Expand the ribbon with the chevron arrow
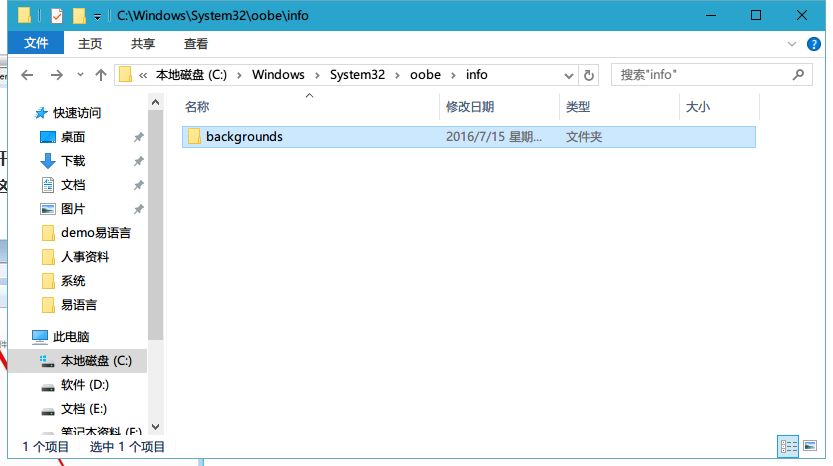 tap(791, 44)
